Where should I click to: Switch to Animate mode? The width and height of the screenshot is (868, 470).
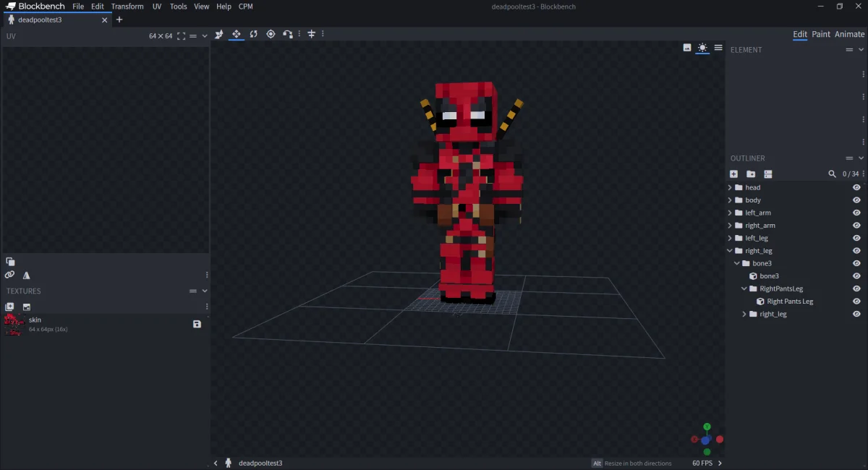(x=849, y=34)
